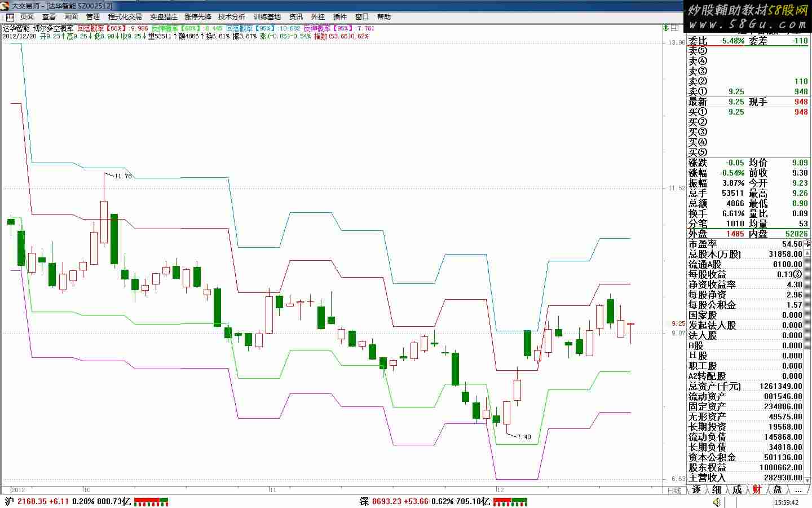
Task: Click the 外盘 1485 value
Action: 735,234
